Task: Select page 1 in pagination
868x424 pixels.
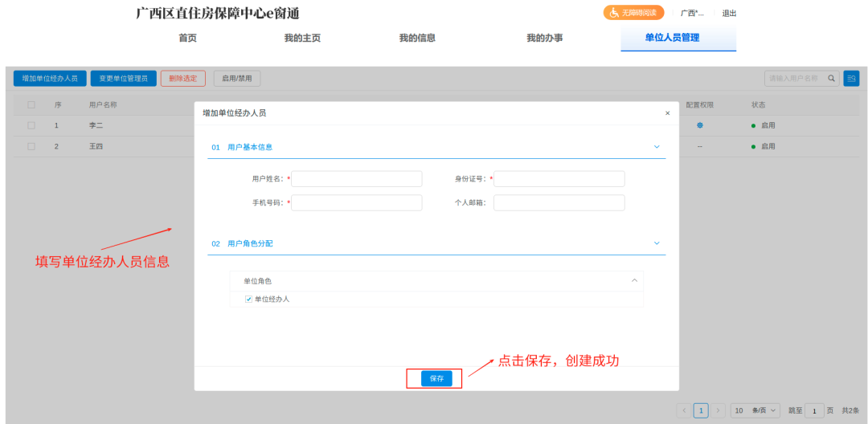Action: point(701,410)
